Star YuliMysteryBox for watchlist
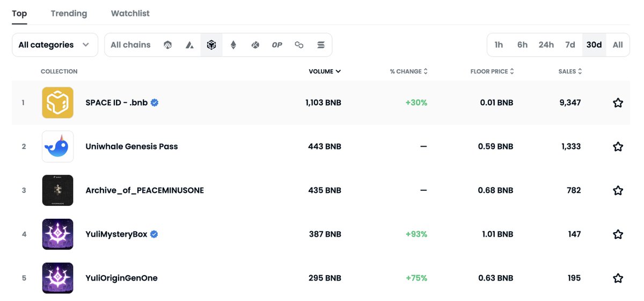 pos(618,234)
